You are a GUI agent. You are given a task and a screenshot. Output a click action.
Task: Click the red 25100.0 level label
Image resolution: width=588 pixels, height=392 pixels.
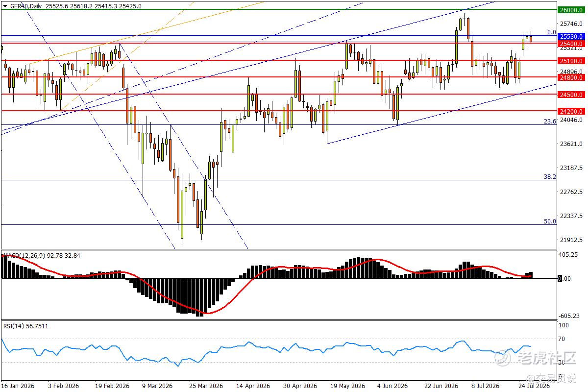(x=571, y=61)
